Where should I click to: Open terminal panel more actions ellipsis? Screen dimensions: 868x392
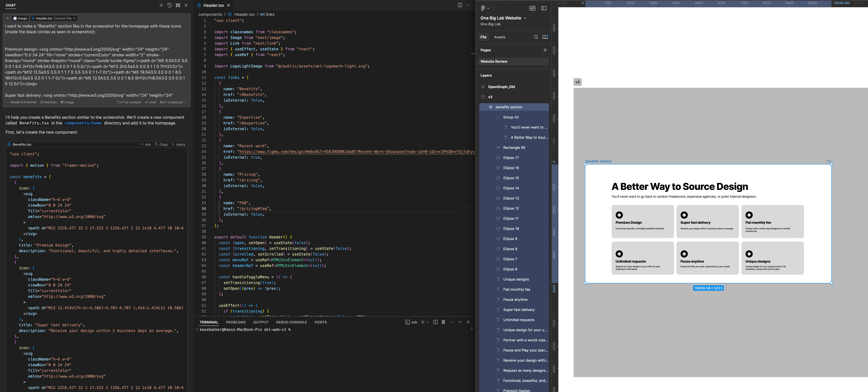[452, 322]
